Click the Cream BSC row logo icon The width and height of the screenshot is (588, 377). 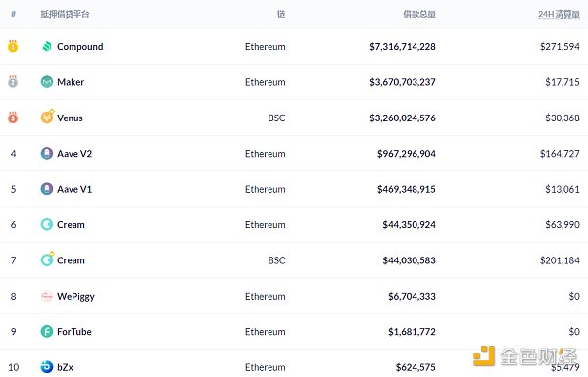pos(47,259)
